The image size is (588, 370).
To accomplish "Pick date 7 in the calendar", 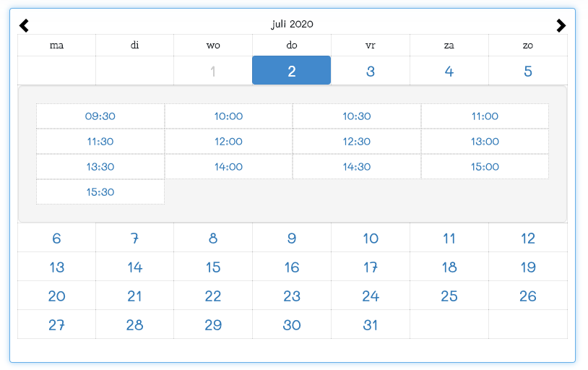I will (134, 238).
